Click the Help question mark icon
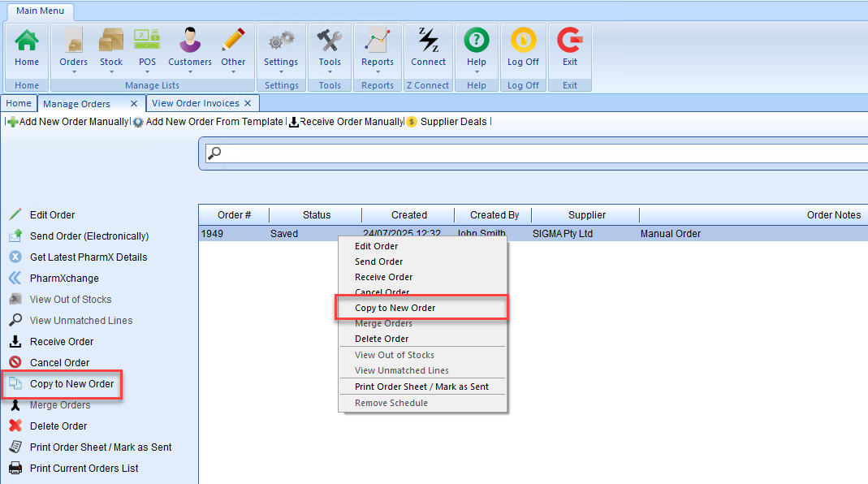 (477, 40)
